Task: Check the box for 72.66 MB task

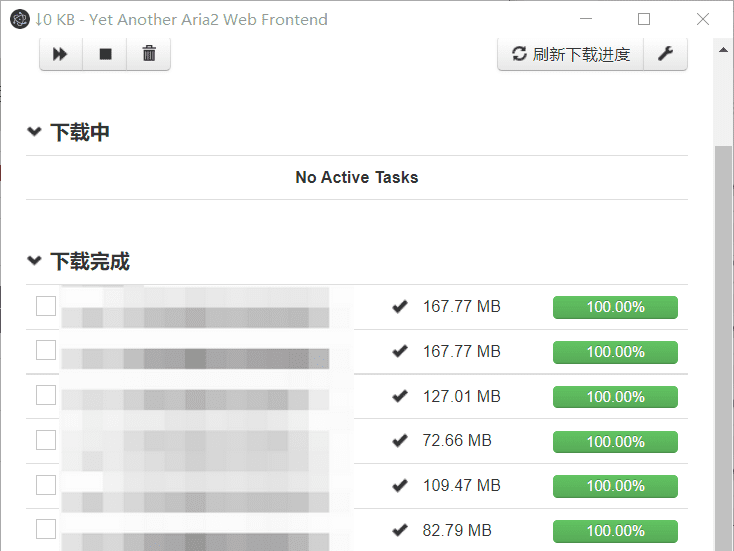Action: [46, 440]
